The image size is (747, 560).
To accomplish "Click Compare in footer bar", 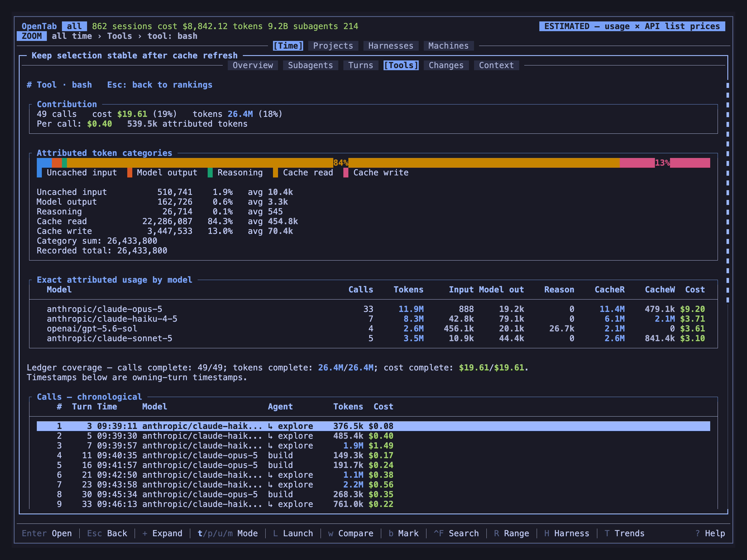I will (350, 533).
